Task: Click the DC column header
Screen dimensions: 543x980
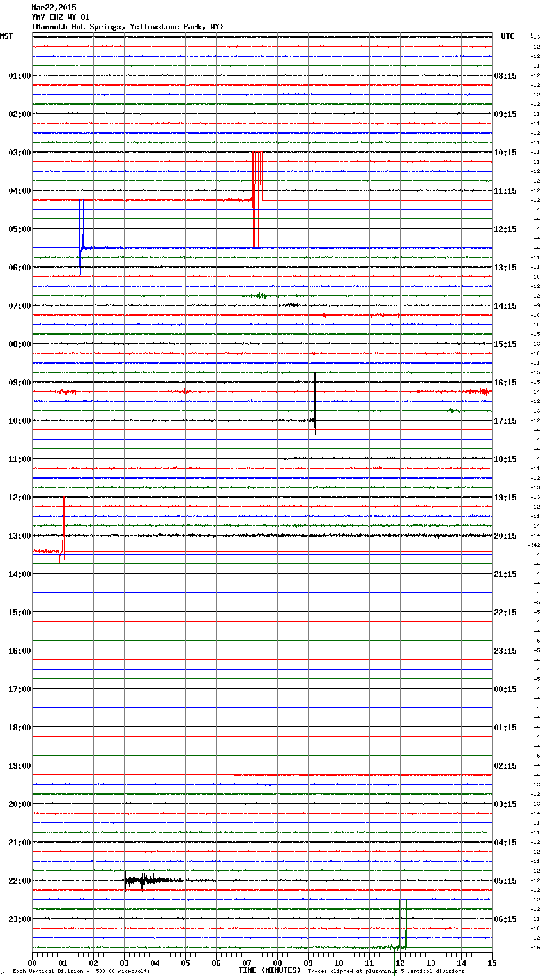Action: tap(530, 34)
